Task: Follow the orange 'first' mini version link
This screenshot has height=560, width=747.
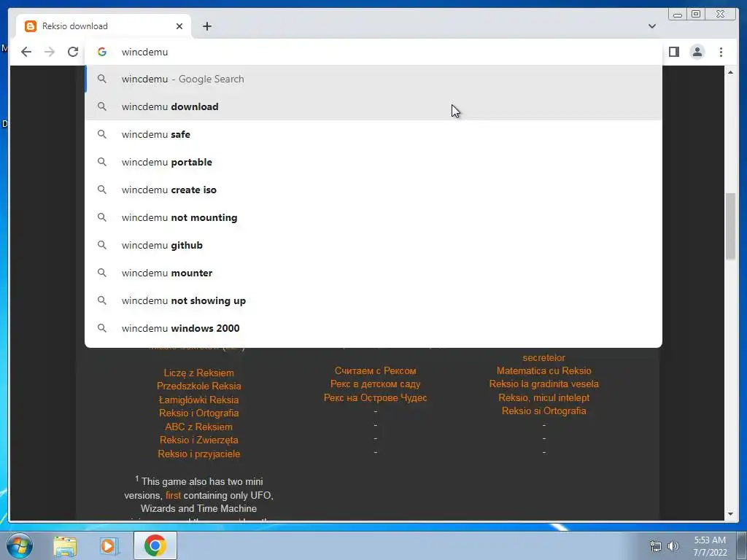Action: pos(173,495)
